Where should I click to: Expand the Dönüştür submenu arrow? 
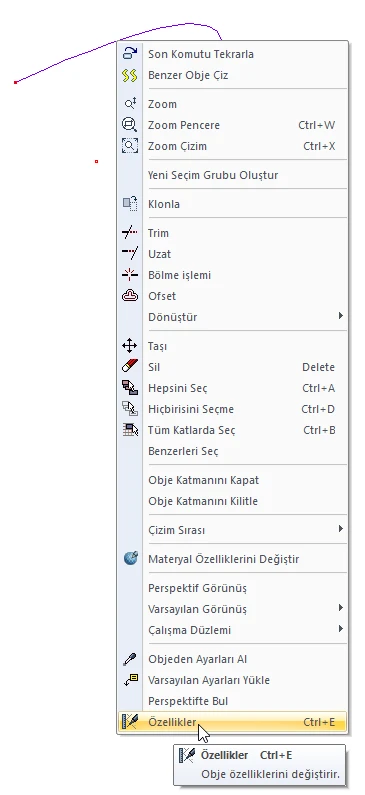tap(341, 316)
